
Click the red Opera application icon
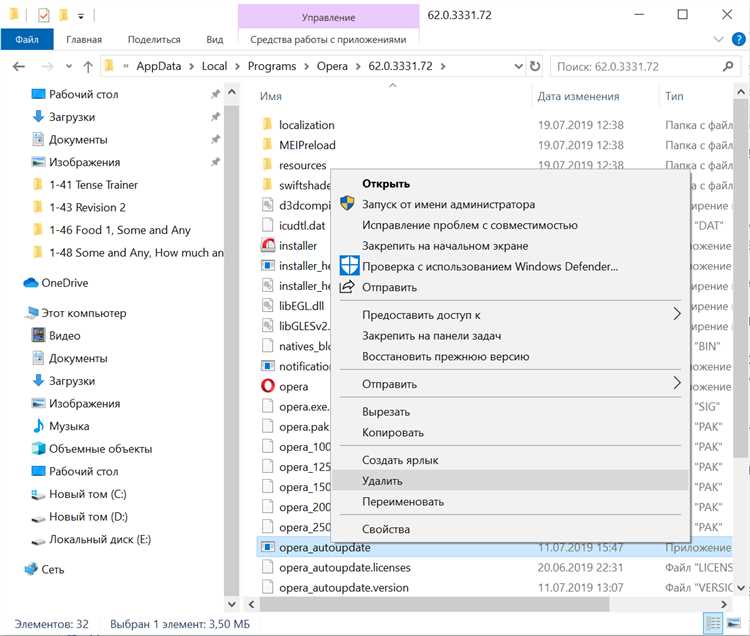pos(268,386)
